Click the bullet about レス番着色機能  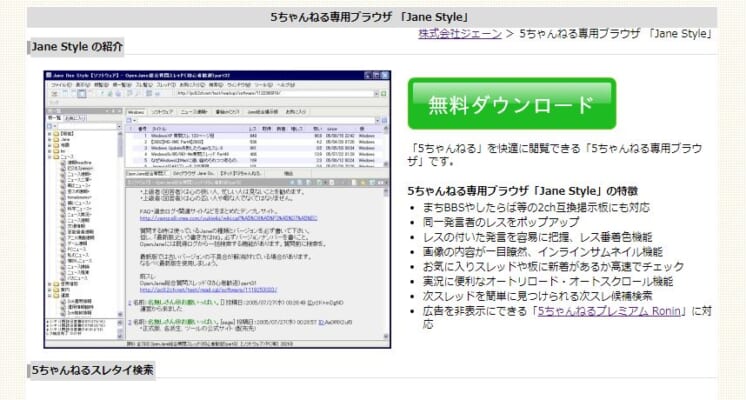537,237
